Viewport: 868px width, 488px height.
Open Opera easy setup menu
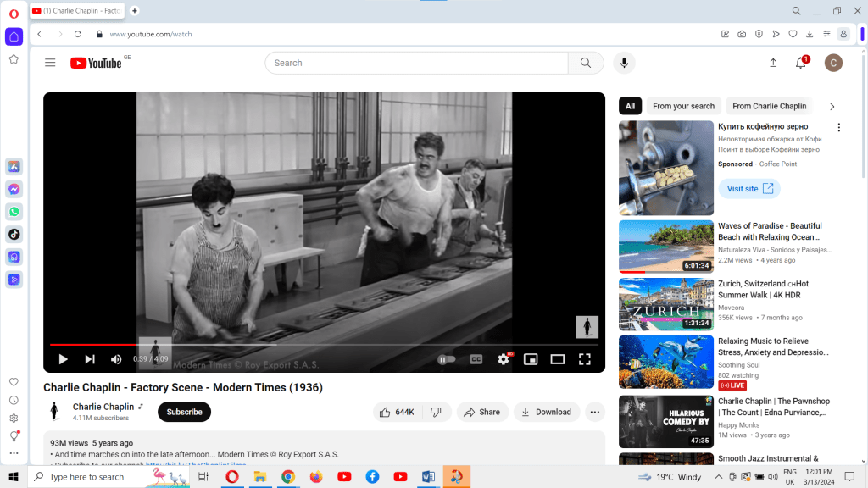coord(826,34)
